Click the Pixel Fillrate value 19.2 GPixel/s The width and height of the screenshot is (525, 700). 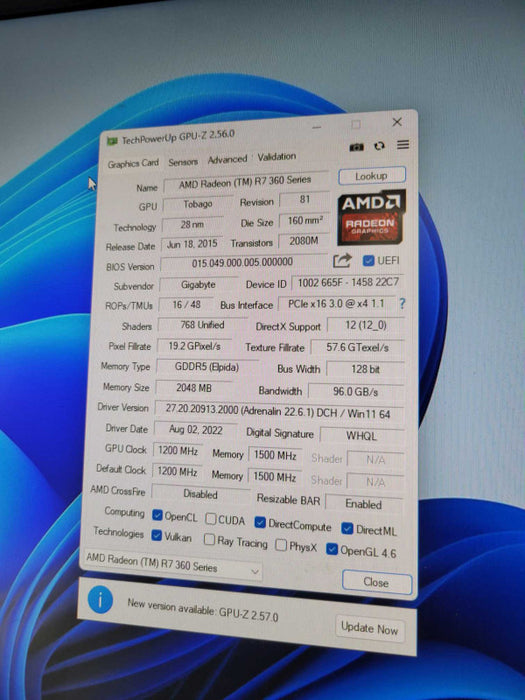(x=195, y=346)
